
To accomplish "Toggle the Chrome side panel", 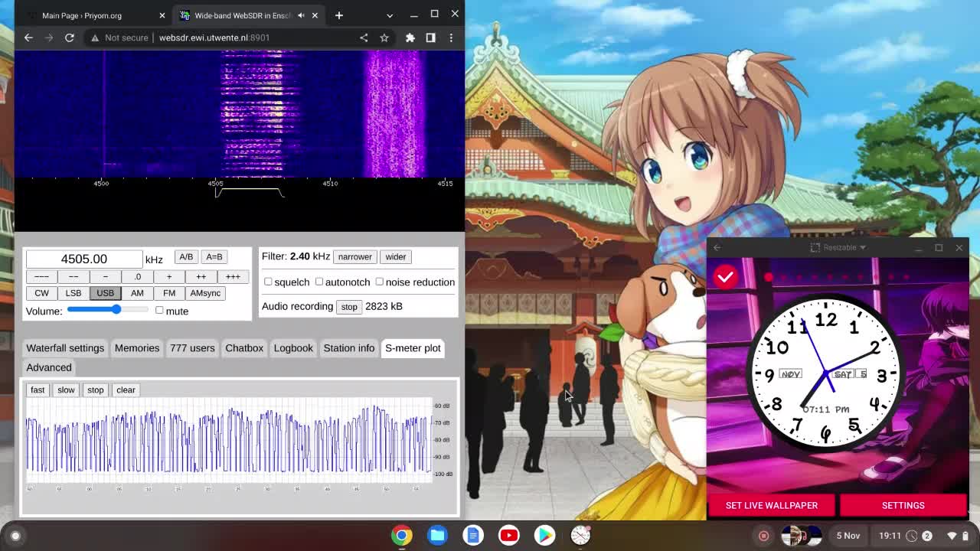I will click(x=430, y=37).
